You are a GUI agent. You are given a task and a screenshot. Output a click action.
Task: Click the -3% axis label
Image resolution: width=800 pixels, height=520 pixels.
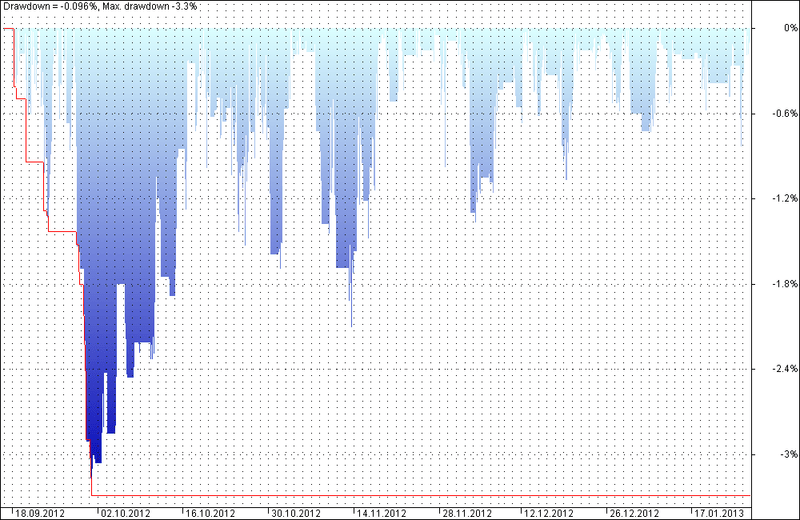tap(789, 454)
